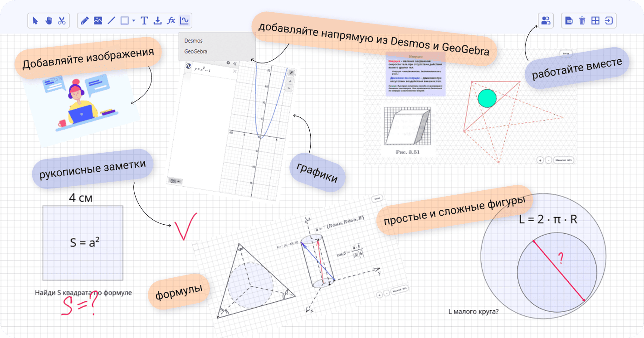This screenshot has width=644, height=338.
Task: Click the trash can delete icon
Action: pos(582,20)
